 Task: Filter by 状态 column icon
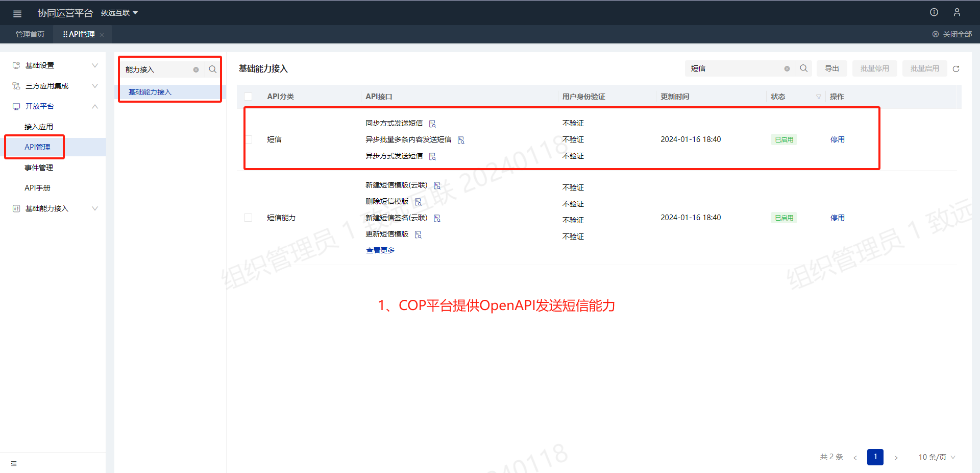click(x=819, y=97)
